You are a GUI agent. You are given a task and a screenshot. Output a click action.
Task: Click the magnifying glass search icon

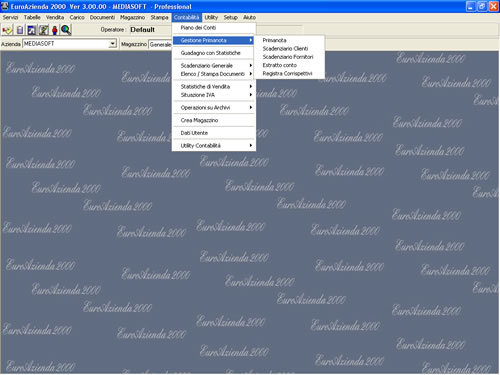tap(66, 30)
